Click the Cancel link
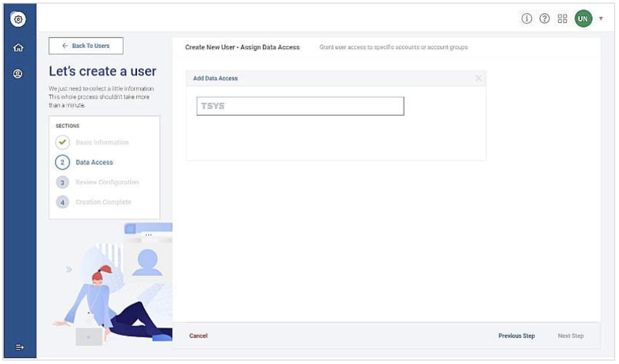This screenshot has width=619, height=364. coord(198,336)
